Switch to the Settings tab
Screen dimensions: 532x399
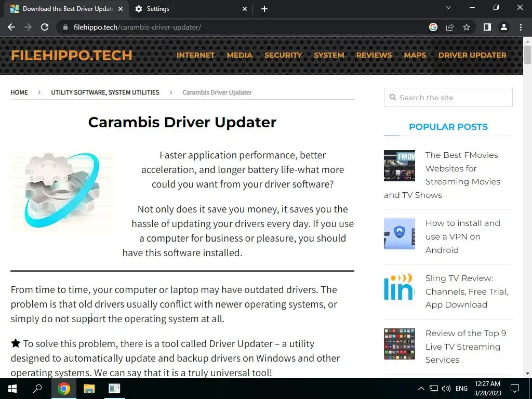[191, 9]
